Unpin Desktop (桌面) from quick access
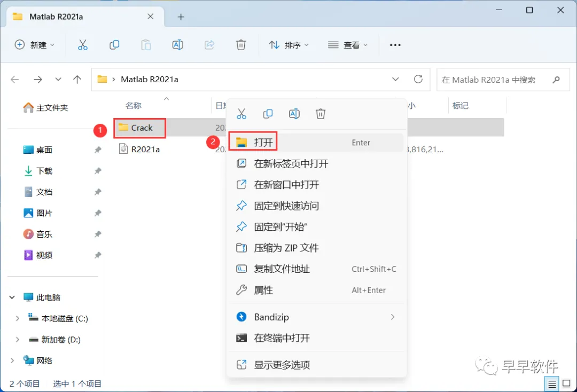The image size is (577, 392). tap(98, 150)
